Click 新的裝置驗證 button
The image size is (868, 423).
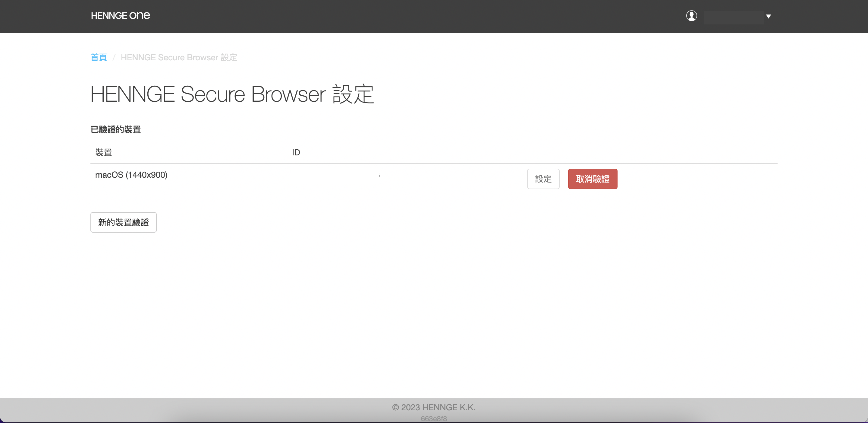[x=123, y=222]
